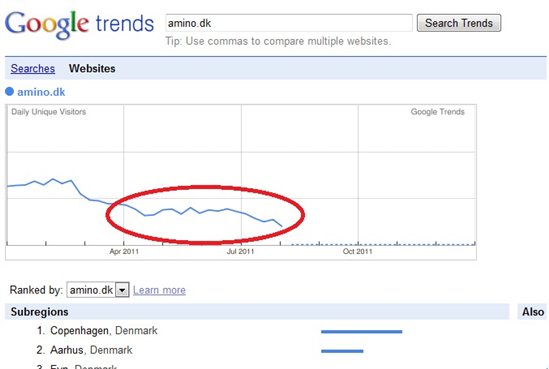Click the amino.dk legend label link
Screen dimensions: 549x369
pos(41,92)
